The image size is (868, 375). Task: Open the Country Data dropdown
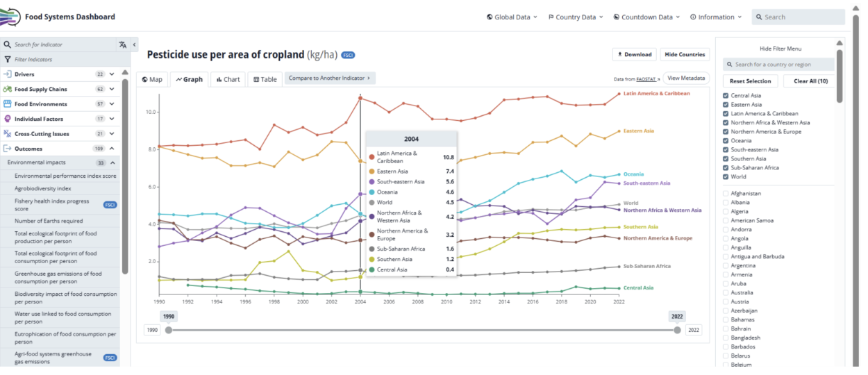[575, 17]
